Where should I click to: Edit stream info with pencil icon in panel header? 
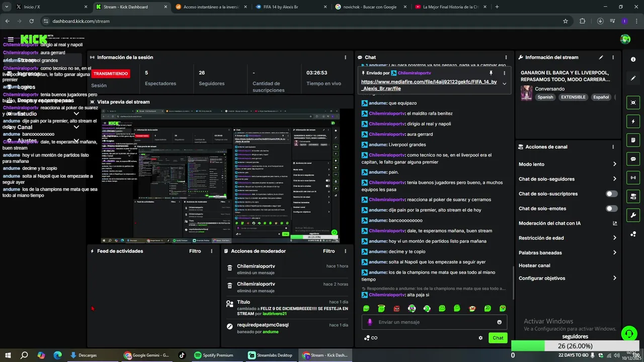[x=601, y=57]
